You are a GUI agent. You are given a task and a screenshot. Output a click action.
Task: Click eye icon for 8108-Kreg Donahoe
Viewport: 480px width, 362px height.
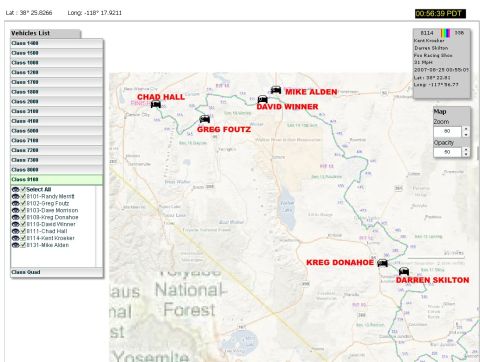click(x=15, y=217)
